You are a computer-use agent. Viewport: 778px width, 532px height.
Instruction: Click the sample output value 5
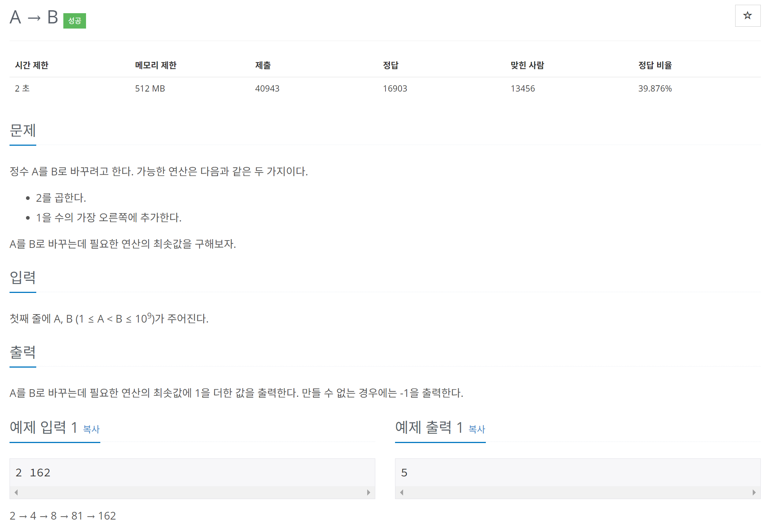point(404,472)
